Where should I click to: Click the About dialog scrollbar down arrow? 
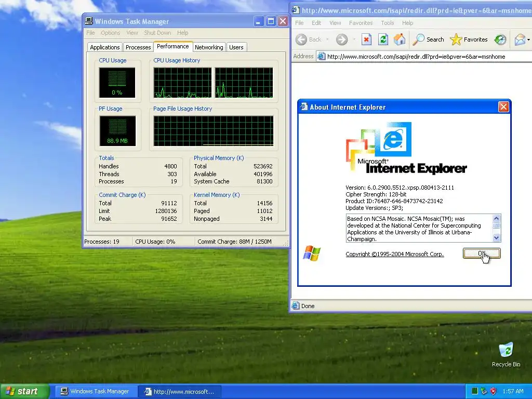tap(496, 237)
